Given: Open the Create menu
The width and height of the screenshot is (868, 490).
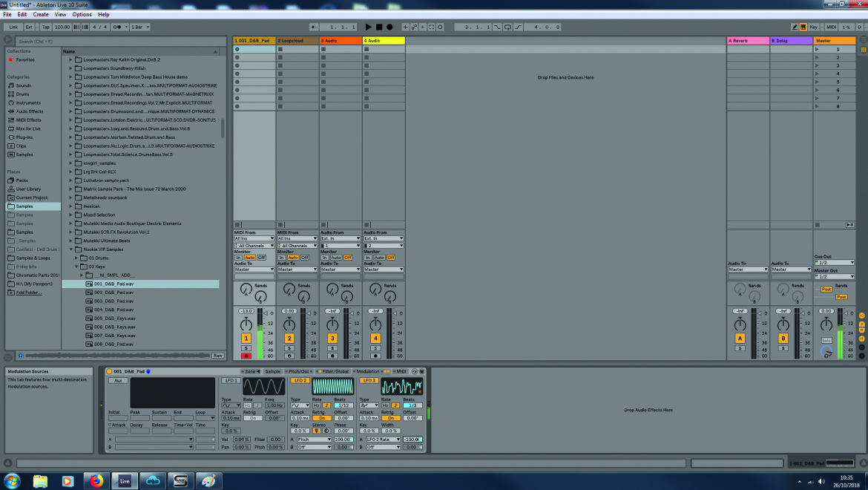Looking at the screenshot, I should (x=40, y=14).
